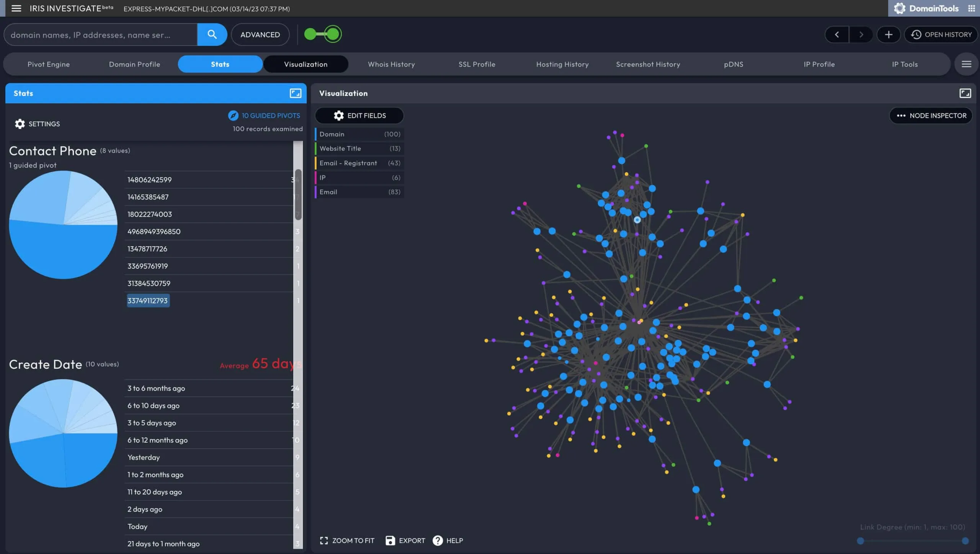The width and height of the screenshot is (980, 554).
Task: Open Stats settings gear
Action: click(20, 124)
